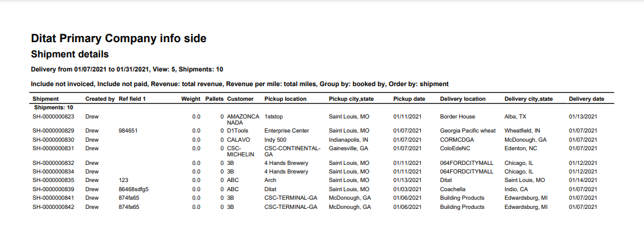Click the Delivery city,state column header

pyautogui.click(x=529, y=99)
